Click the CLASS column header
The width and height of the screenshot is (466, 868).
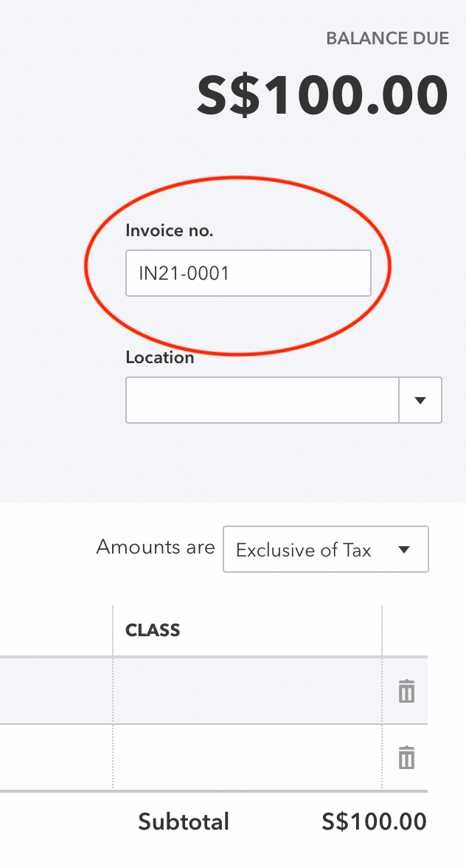153,630
